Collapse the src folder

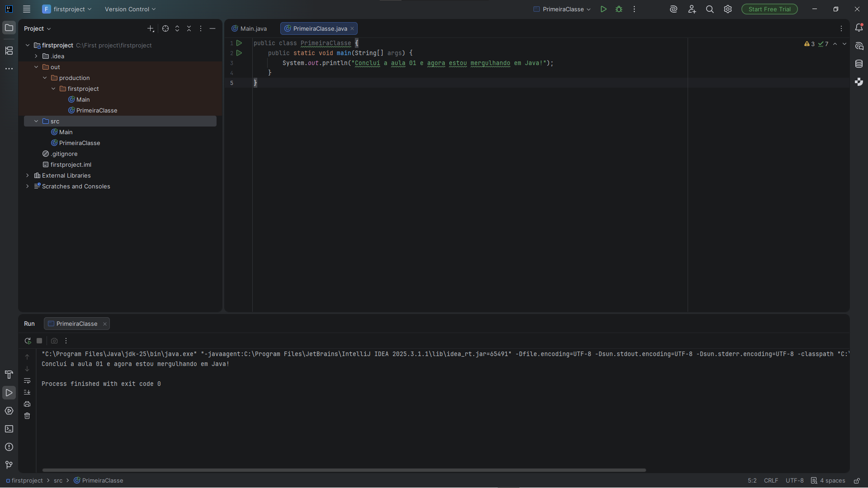tap(36, 121)
